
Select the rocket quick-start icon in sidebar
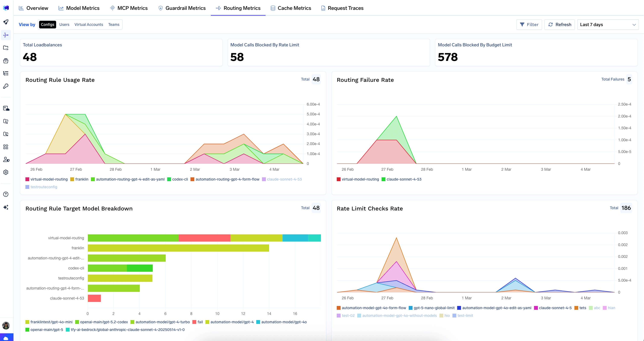click(6, 22)
